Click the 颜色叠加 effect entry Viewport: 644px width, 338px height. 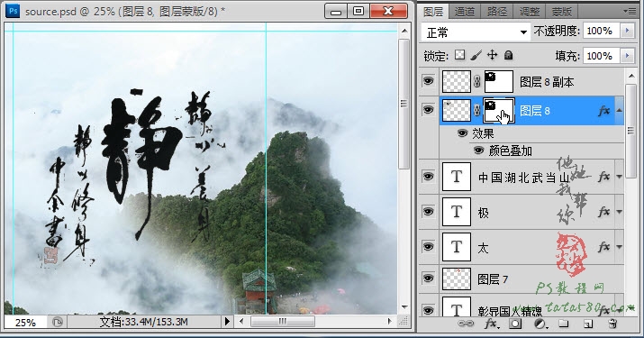tap(510, 151)
